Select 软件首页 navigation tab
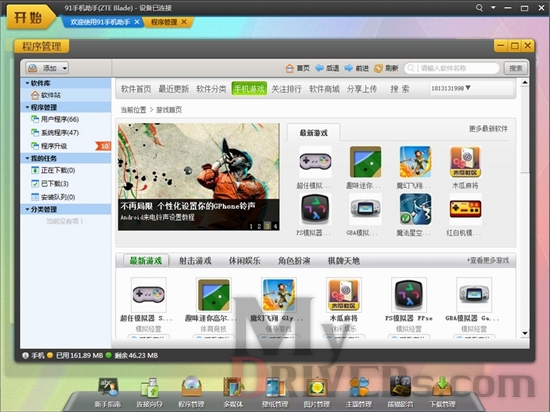Image resolution: width=550 pixels, height=412 pixels. coord(136,89)
